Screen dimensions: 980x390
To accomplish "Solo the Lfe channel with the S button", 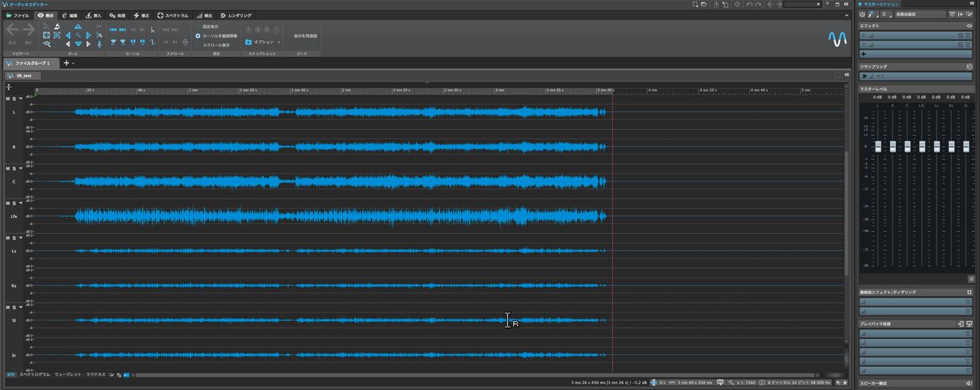I will (14, 203).
